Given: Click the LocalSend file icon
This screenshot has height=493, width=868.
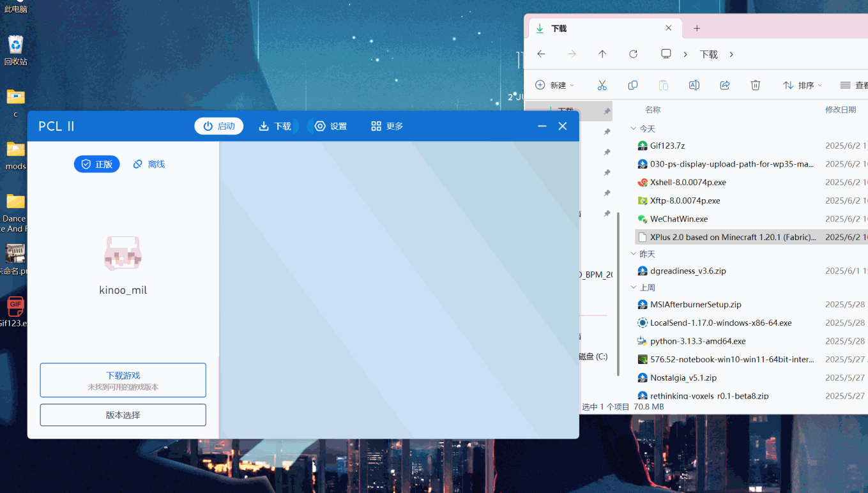Looking at the screenshot, I should [643, 323].
